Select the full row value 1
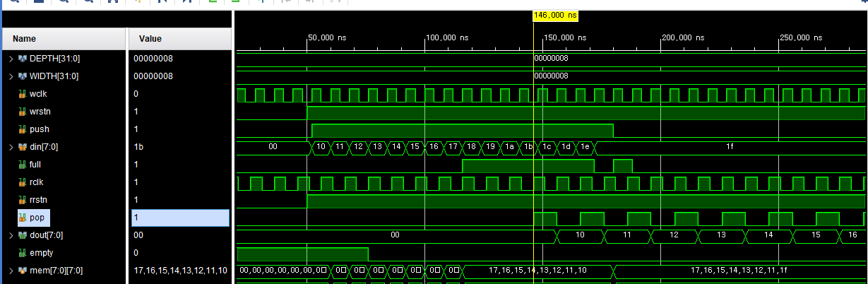This screenshot has height=284, width=868. 180,165
